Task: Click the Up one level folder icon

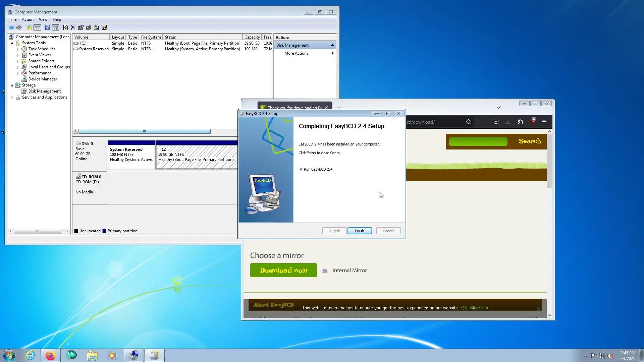Action: 29,28
